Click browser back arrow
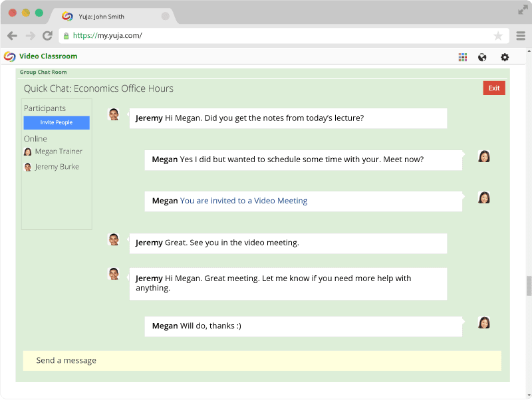Viewport: 532px width, 408px height. click(x=12, y=36)
